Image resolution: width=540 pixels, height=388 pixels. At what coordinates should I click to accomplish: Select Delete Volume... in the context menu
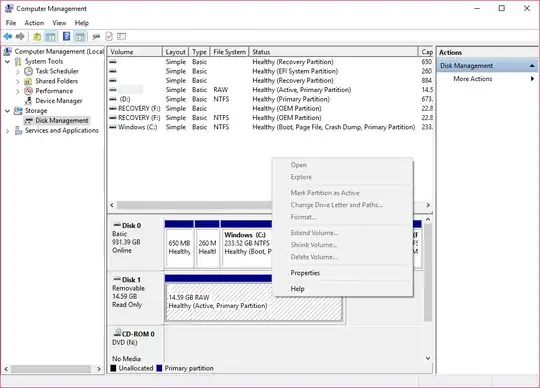click(343, 257)
